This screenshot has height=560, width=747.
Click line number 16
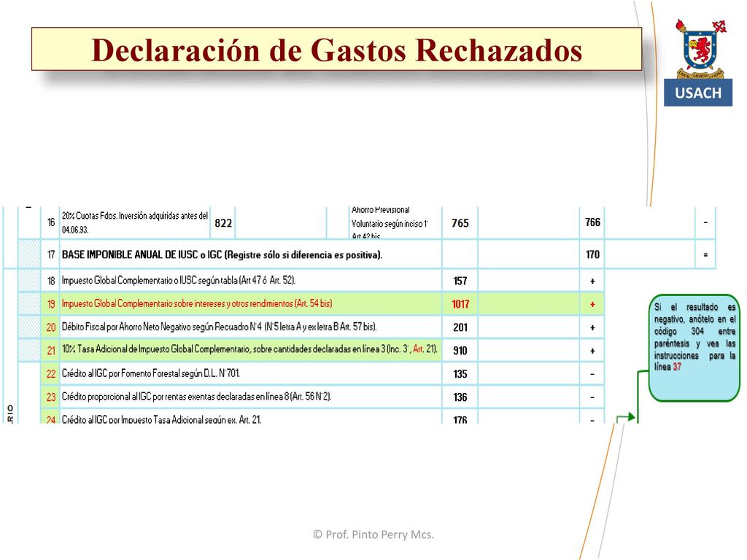(x=51, y=222)
